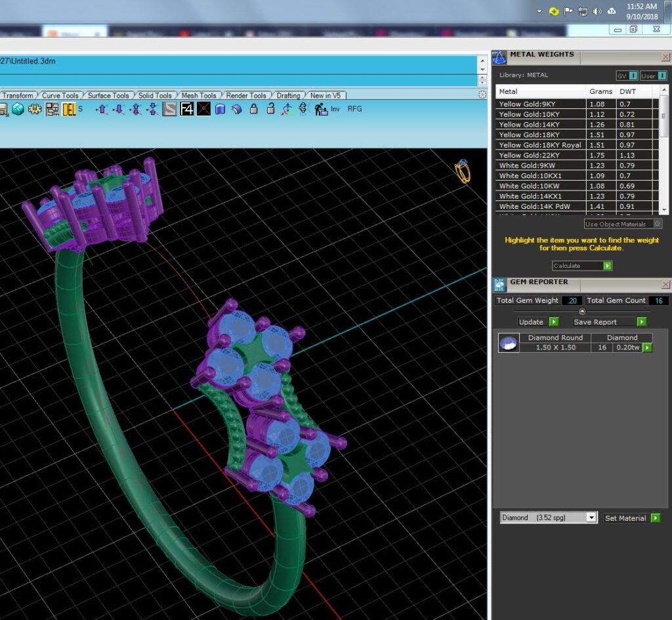Collapse the gem totals section arrow

pyautogui.click(x=582, y=311)
